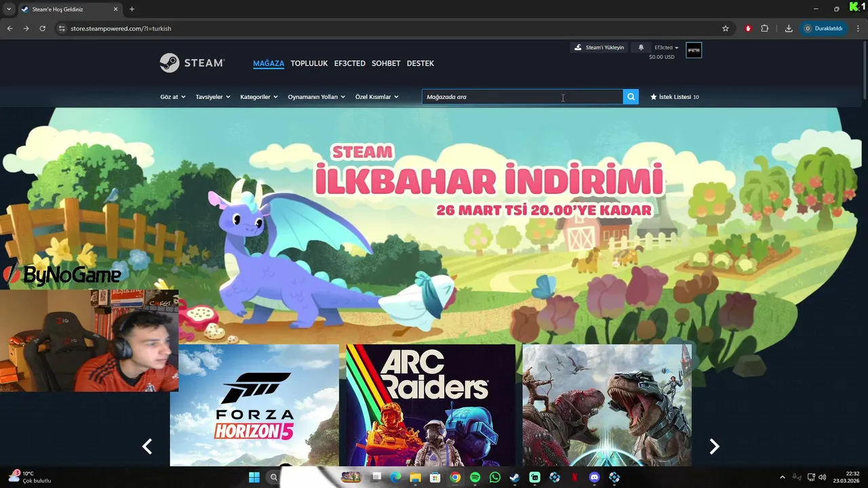Click the $0.00 USD wallet balance

(x=662, y=57)
